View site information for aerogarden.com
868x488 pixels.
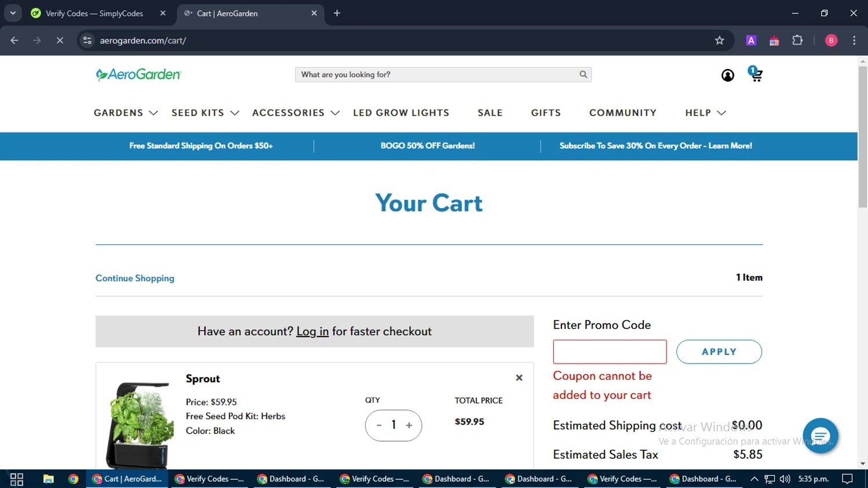pos(87,41)
